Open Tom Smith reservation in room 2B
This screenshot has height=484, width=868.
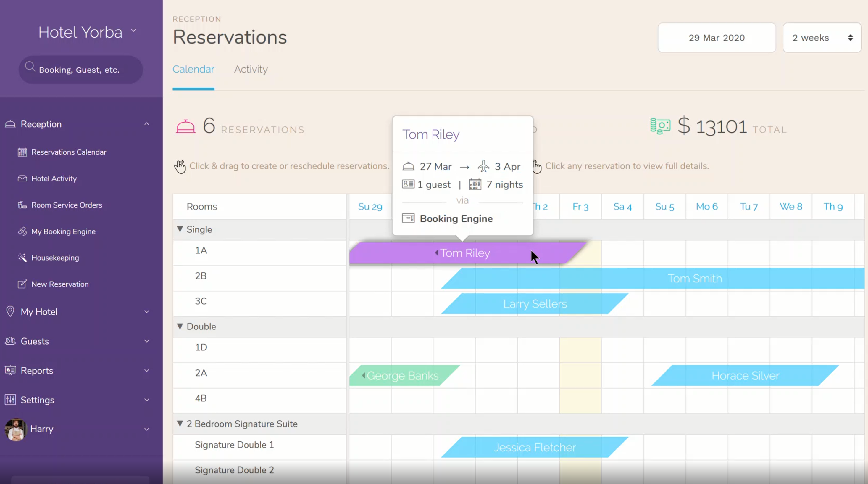click(653, 278)
